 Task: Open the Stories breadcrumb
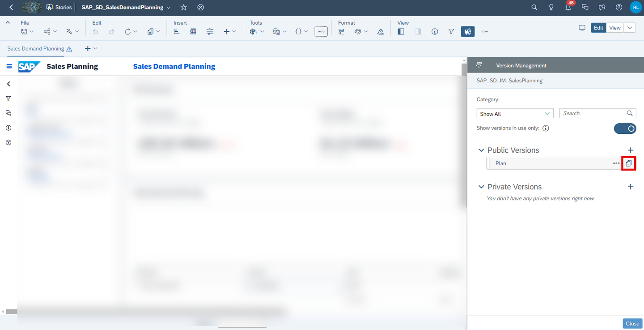pos(59,7)
